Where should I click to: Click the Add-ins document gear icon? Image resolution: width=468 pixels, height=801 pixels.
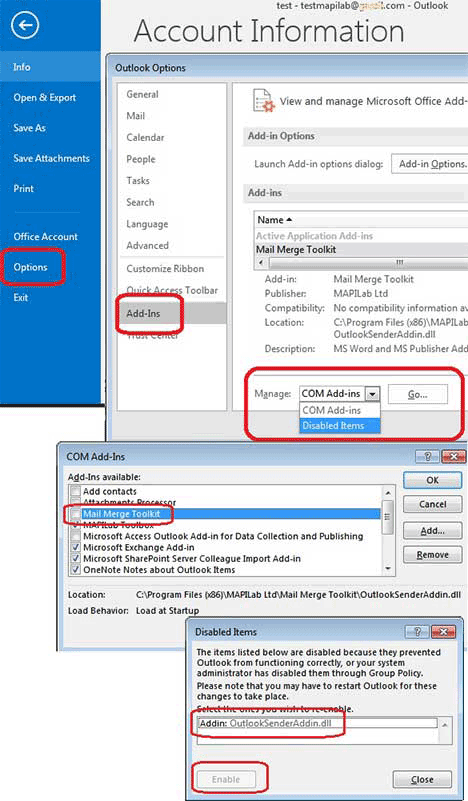point(264,101)
